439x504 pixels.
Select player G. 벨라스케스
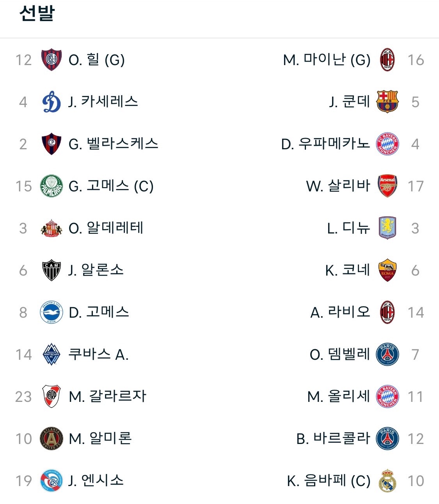113,144
